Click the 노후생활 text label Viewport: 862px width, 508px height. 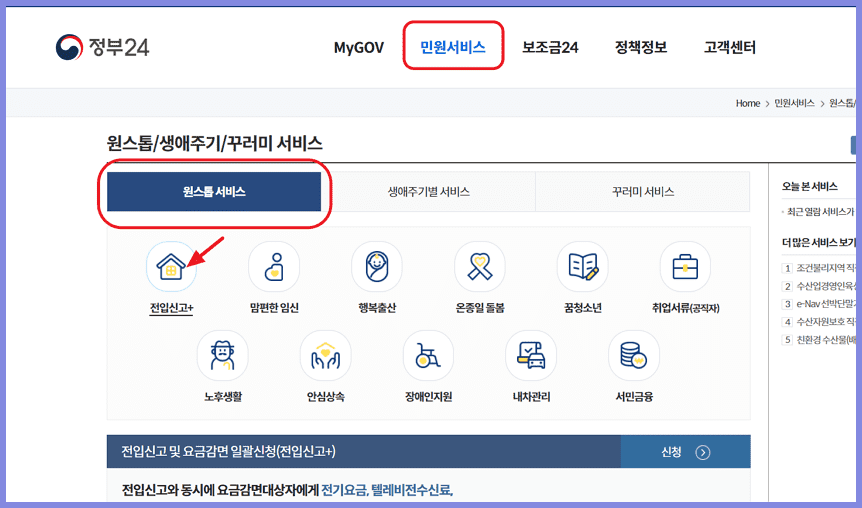click(223, 396)
